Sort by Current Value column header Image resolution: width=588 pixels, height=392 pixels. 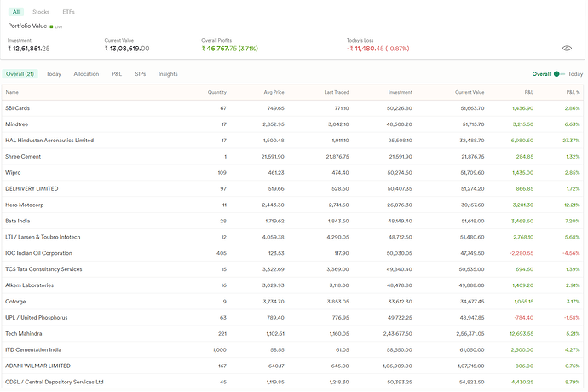point(470,92)
